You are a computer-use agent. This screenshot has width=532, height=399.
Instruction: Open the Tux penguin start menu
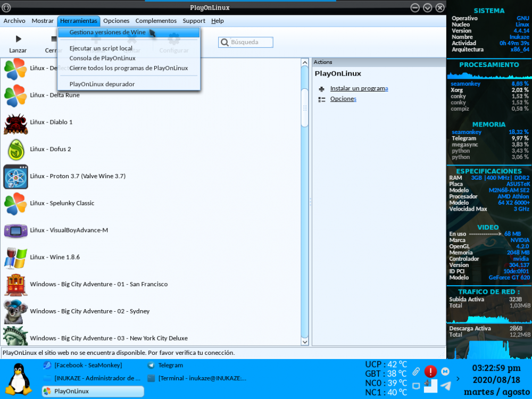19,378
